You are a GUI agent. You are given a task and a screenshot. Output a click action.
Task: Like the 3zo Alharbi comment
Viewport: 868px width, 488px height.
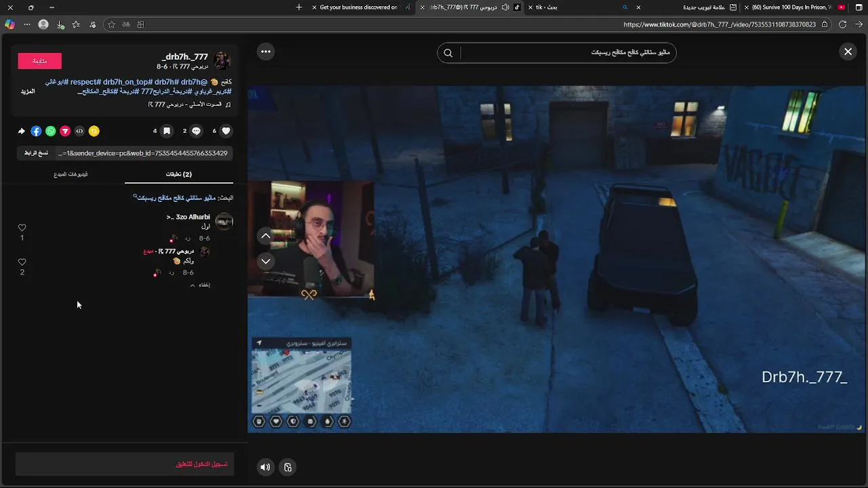pos(22,228)
